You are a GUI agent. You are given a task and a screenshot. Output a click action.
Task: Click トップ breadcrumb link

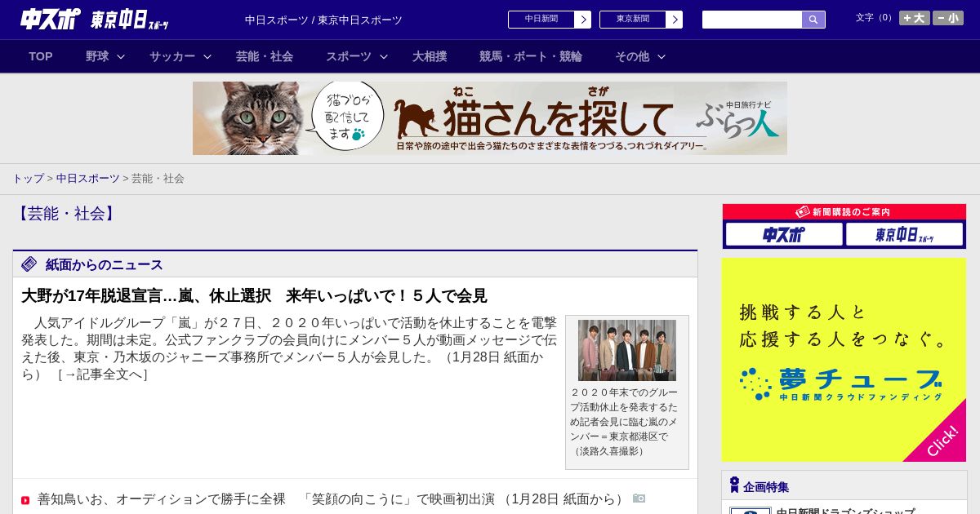(28, 178)
